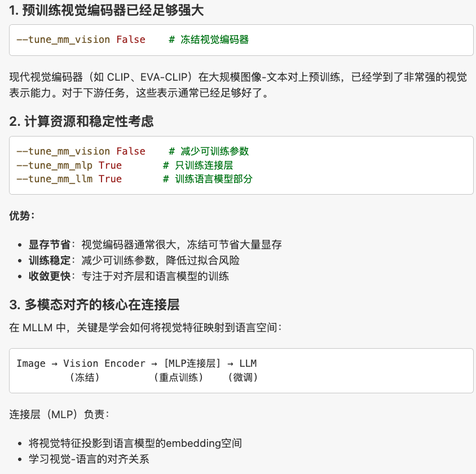Viewport: 476px width, 474px height.
Task: Click the heading "1. 预训练视觉编码器已经足够强大"
Action: tap(107, 10)
